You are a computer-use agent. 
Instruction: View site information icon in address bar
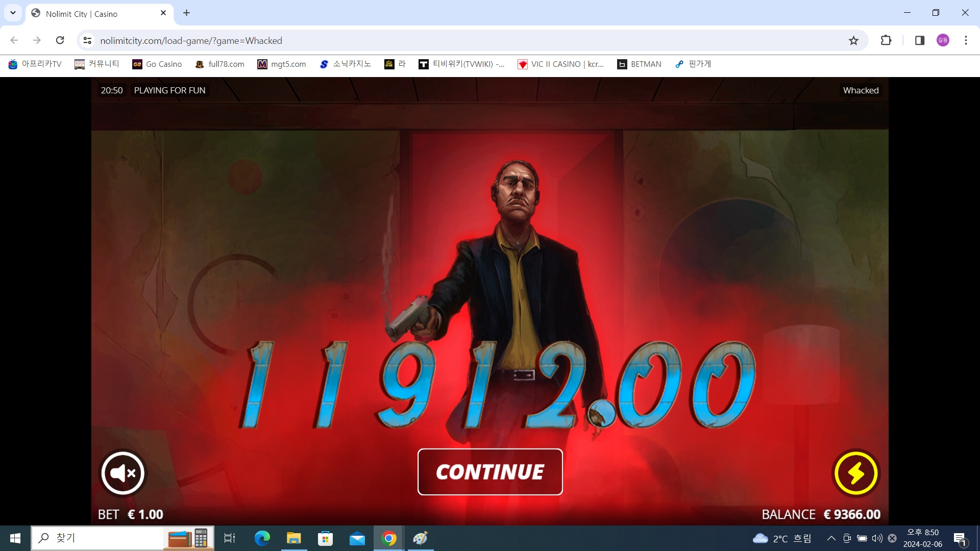[x=87, y=40]
